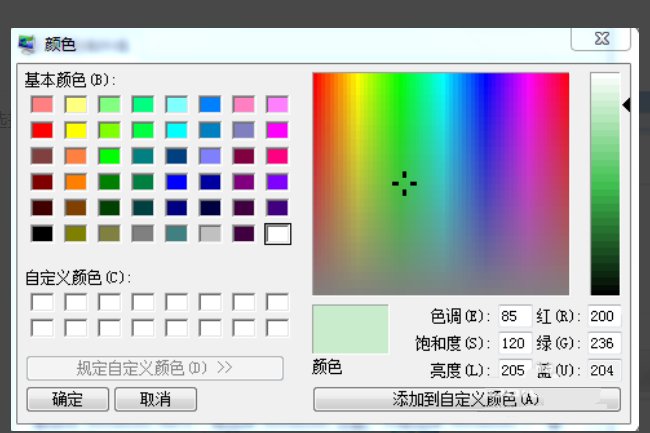The height and width of the screenshot is (433, 650).
Task: Click the light green color preview box
Action: (x=350, y=329)
